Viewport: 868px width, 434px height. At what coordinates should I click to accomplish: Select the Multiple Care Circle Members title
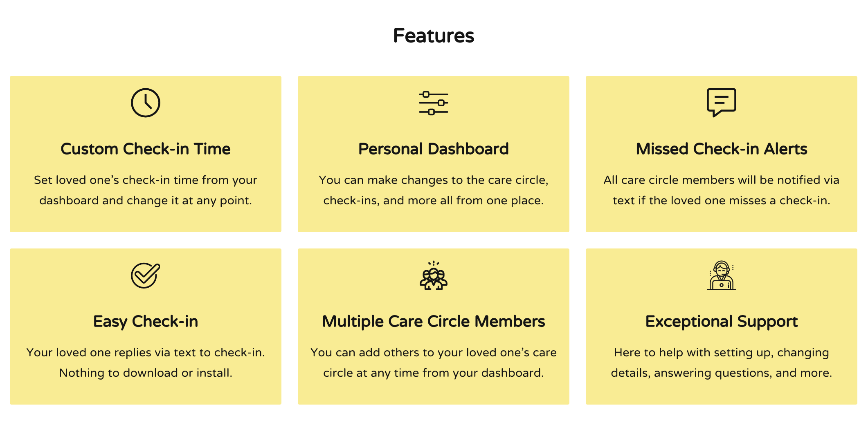point(433,321)
